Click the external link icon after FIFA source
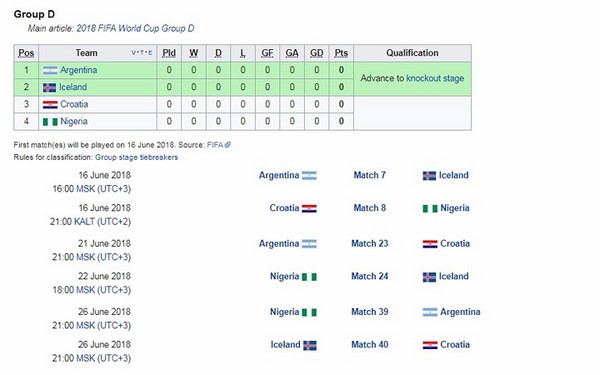The height and width of the screenshot is (375, 600). coord(228,145)
